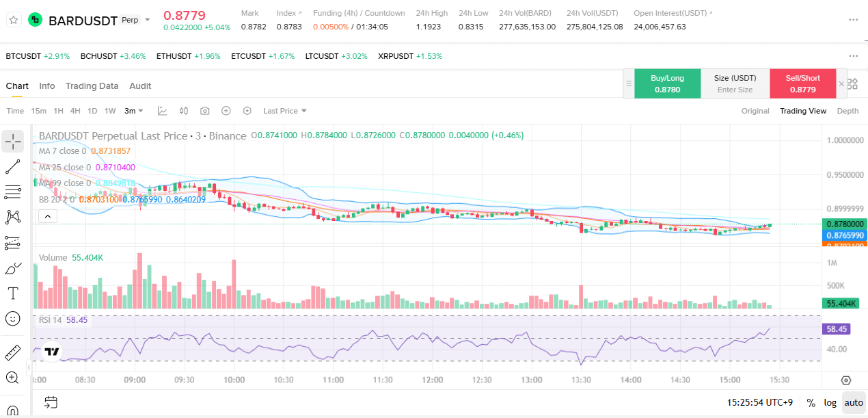This screenshot has height=418, width=868.
Task: Take a chart snapshot with camera icon
Action: 204,111
